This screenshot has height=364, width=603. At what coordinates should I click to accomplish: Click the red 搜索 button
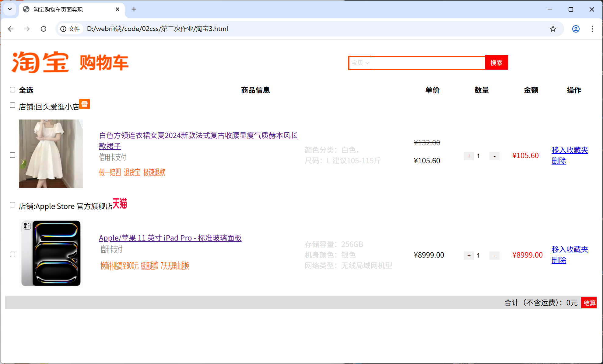pos(496,63)
